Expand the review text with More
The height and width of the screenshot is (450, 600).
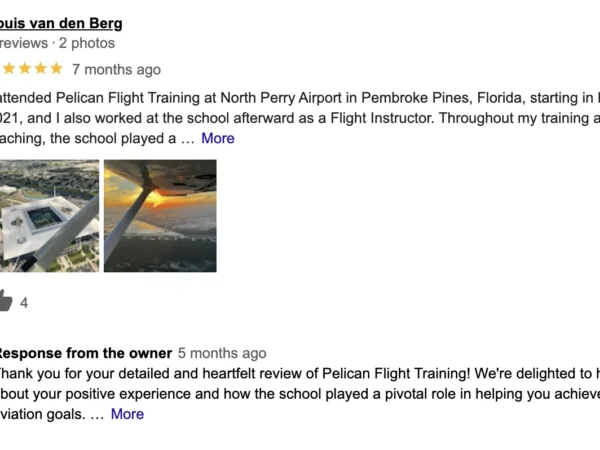218,138
